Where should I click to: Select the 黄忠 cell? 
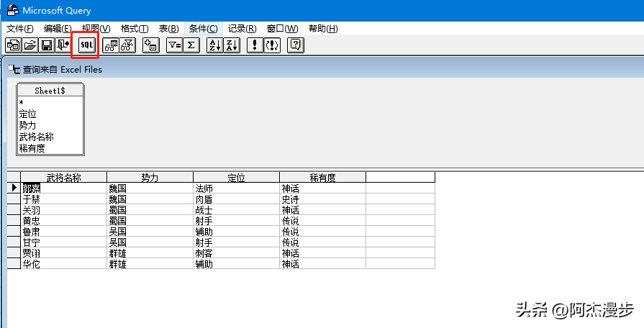click(x=63, y=220)
